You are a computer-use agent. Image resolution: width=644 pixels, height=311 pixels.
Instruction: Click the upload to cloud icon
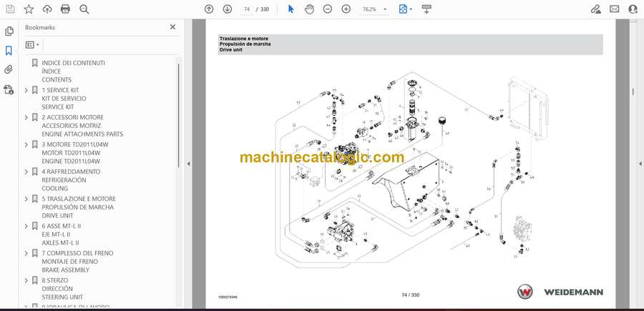[47, 9]
